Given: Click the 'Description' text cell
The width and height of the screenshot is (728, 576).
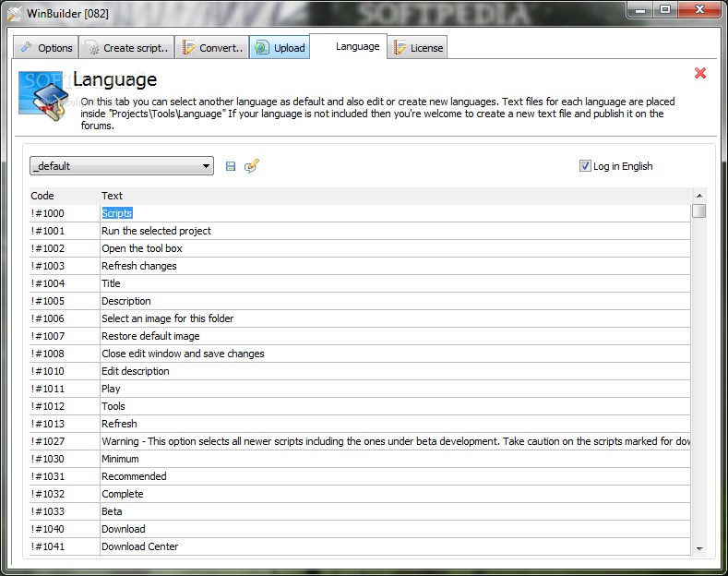Looking at the screenshot, I should (395, 301).
